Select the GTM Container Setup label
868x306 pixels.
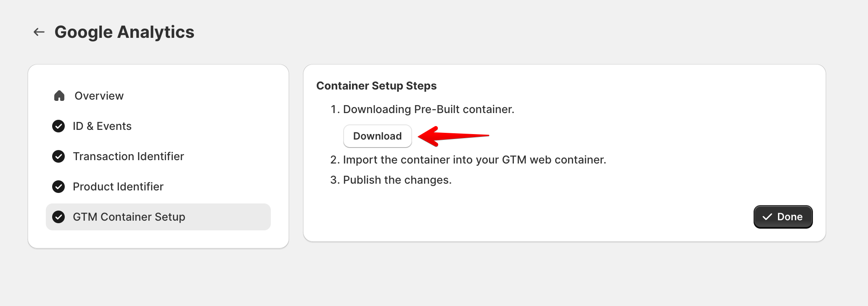point(129,217)
